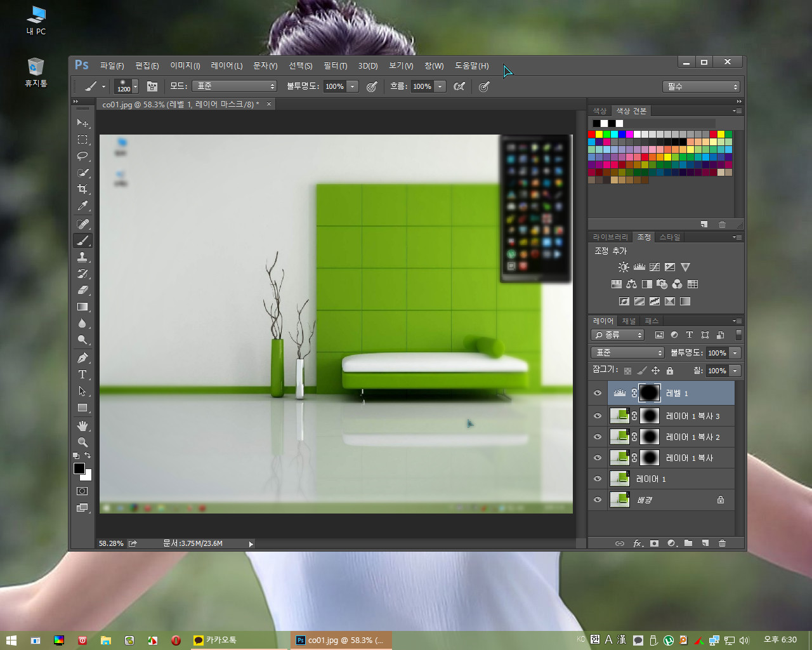The image size is (812, 650).
Task: Toggle the layer filter switch
Action: [738, 335]
